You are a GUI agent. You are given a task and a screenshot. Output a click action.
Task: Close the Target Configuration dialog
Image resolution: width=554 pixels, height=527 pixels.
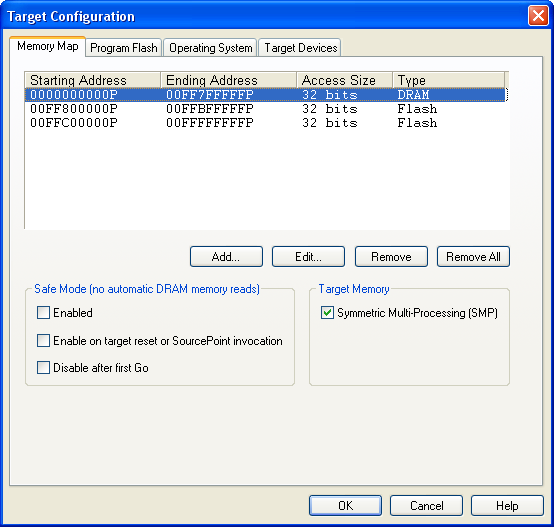point(538,16)
